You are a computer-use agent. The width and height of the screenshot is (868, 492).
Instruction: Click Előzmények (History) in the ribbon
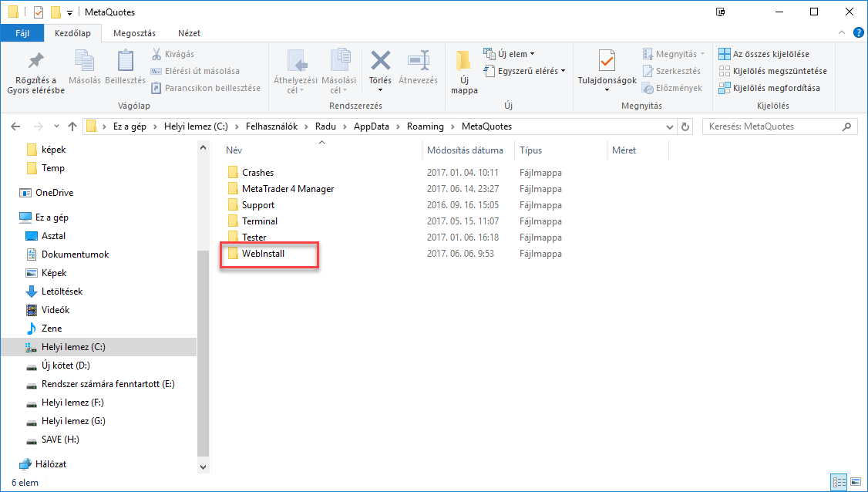(x=672, y=88)
